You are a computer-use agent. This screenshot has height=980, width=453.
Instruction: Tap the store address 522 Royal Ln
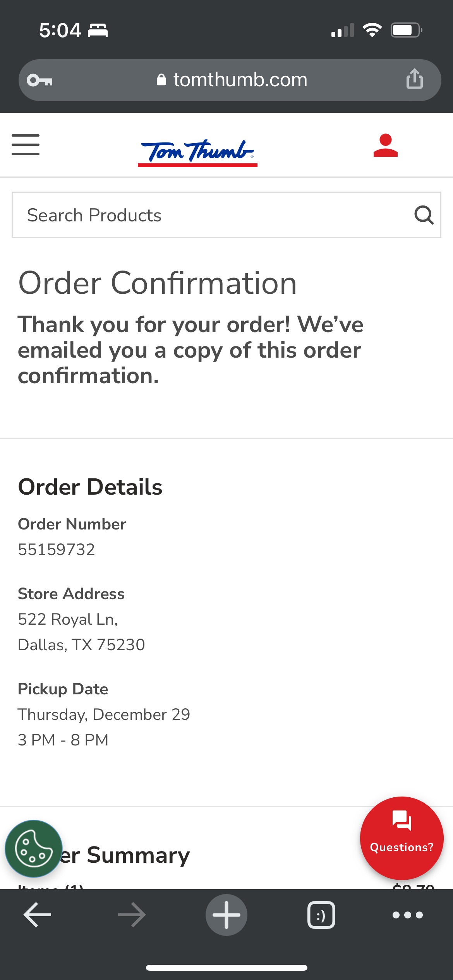68,619
